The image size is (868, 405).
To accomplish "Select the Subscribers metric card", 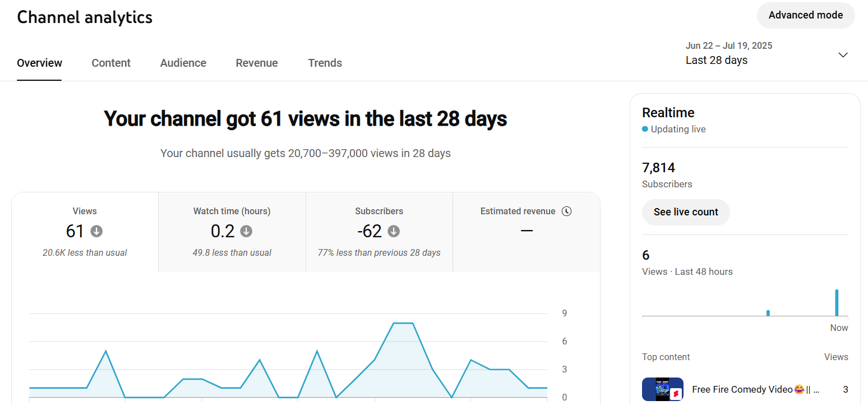I will pyautogui.click(x=379, y=232).
